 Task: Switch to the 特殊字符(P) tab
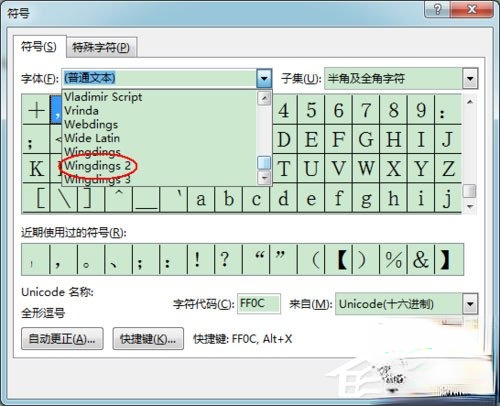(101, 47)
